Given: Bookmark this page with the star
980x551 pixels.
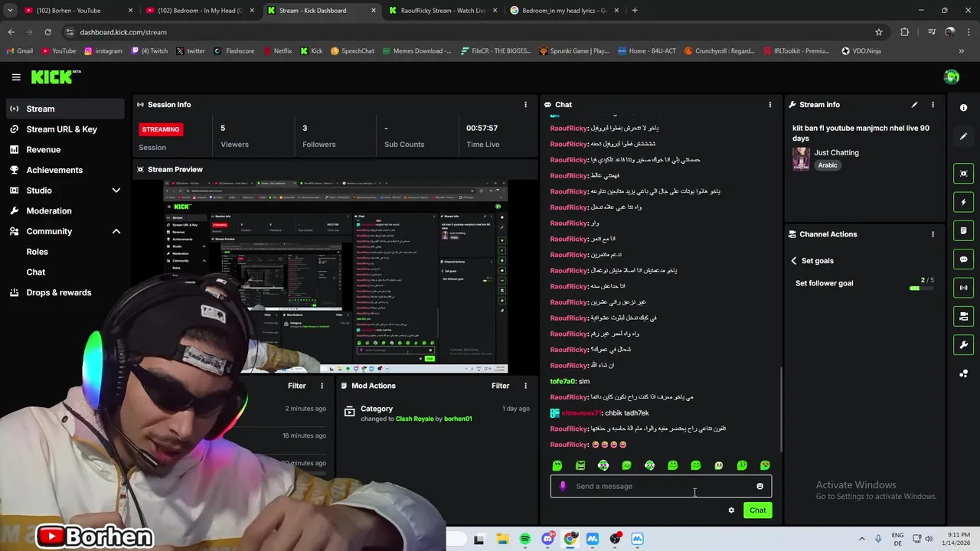Looking at the screenshot, I should 879,32.
